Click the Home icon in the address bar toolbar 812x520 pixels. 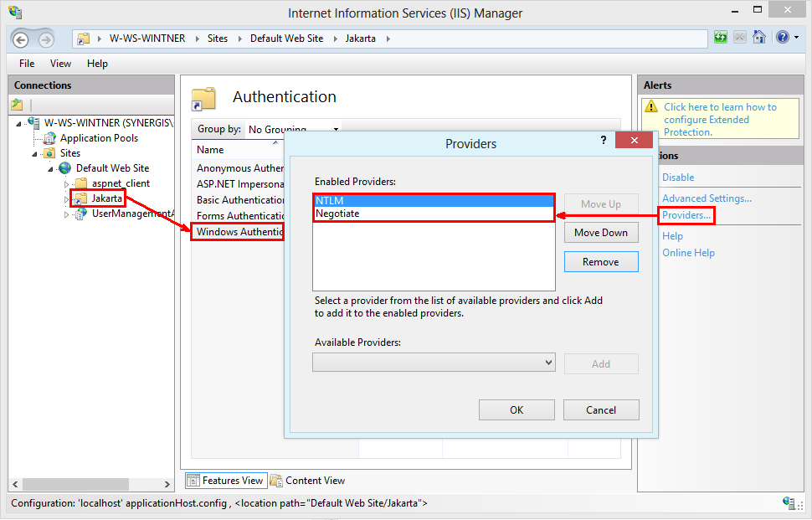click(758, 37)
